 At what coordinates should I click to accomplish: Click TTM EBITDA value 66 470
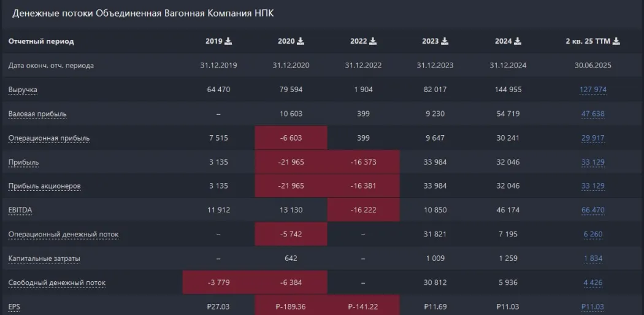pos(592,210)
